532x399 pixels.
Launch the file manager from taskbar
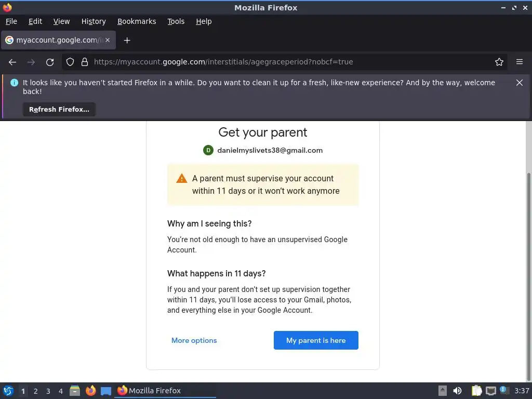coord(75,391)
